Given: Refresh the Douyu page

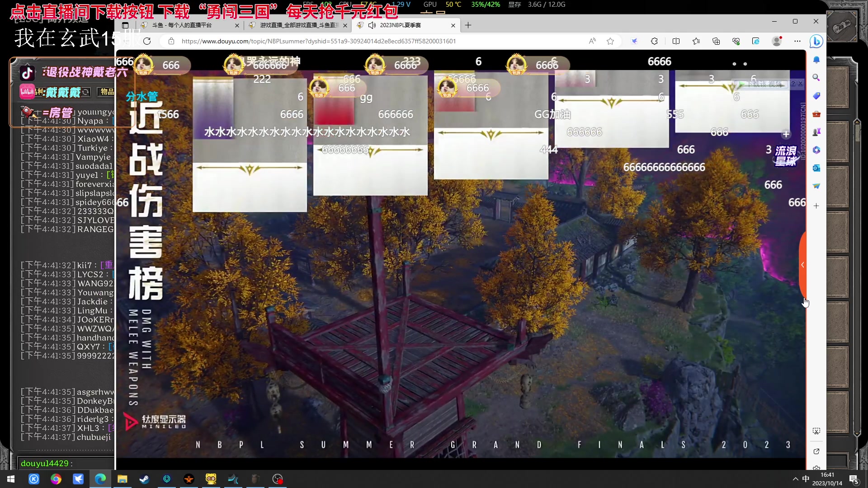Looking at the screenshot, I should click(x=147, y=41).
